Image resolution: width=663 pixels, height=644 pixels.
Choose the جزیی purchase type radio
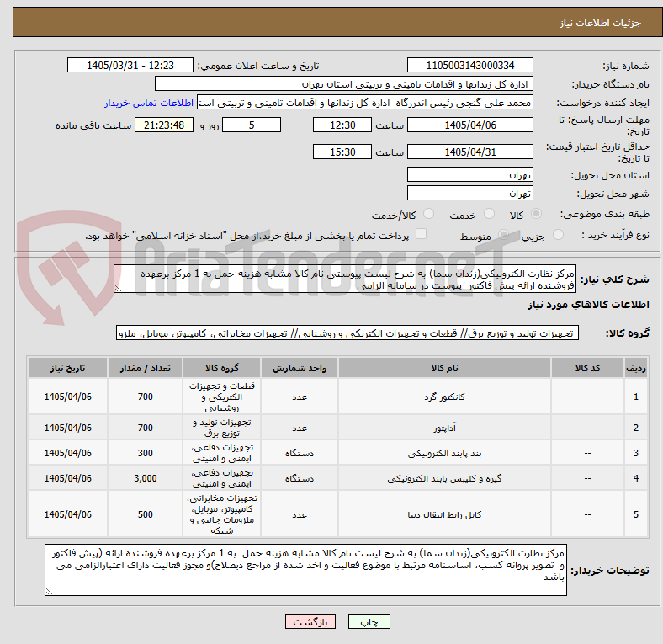tap(558, 235)
